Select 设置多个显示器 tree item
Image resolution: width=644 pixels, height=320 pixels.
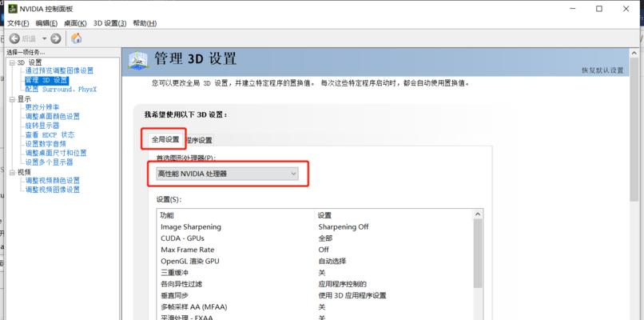click(49, 162)
